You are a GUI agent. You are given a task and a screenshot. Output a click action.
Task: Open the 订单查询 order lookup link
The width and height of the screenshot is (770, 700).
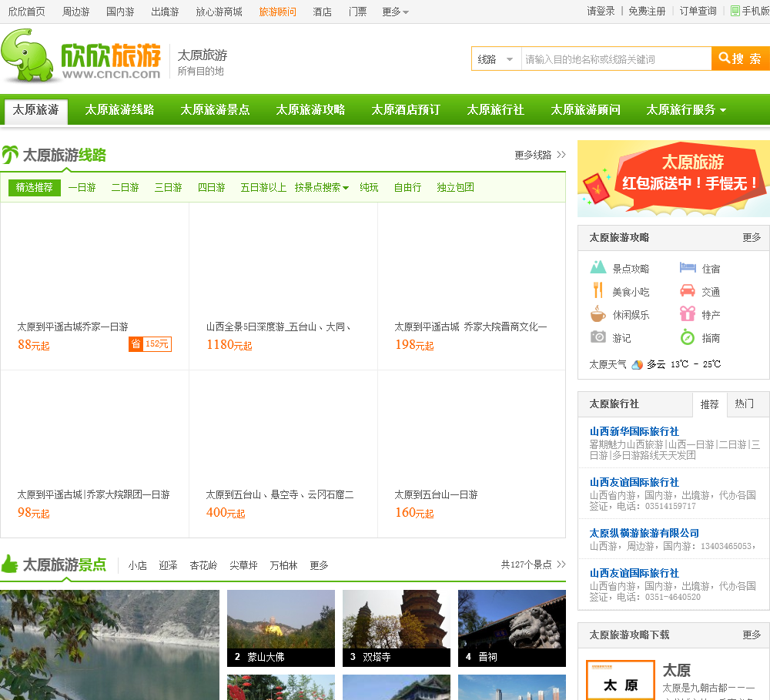click(698, 12)
